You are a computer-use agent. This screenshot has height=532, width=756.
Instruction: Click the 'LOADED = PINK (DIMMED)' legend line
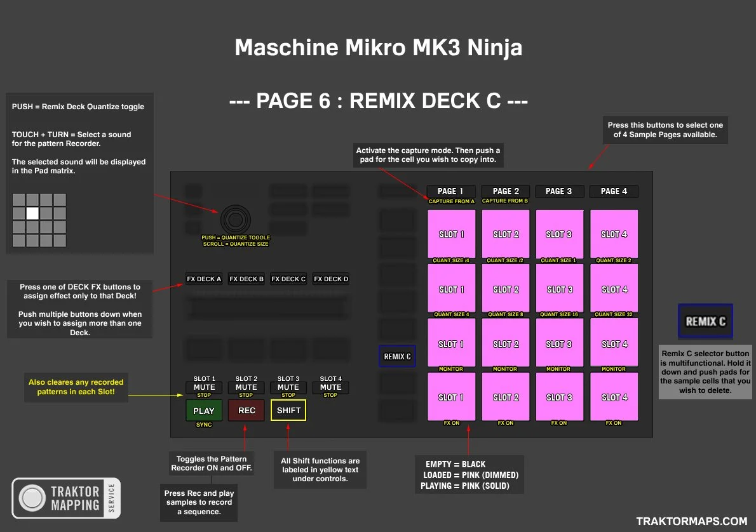tap(471, 475)
